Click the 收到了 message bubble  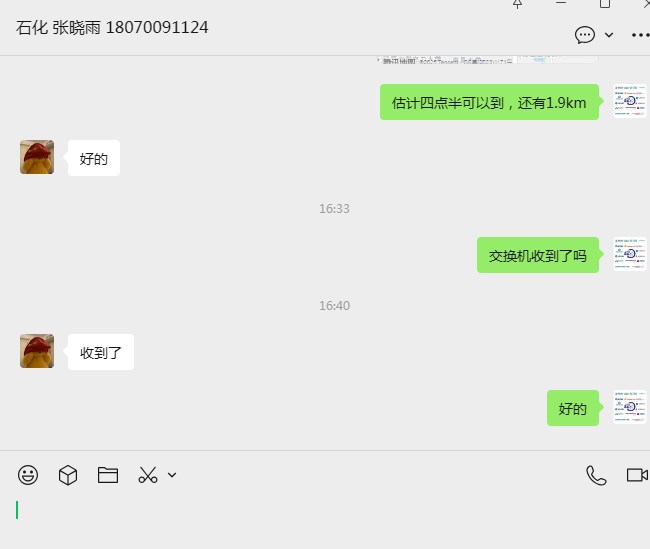pyautogui.click(x=101, y=352)
